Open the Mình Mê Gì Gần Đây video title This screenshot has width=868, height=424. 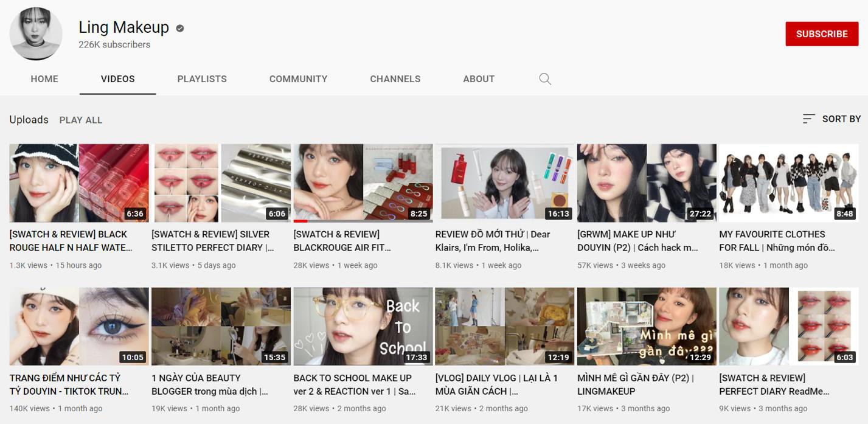[636, 384]
